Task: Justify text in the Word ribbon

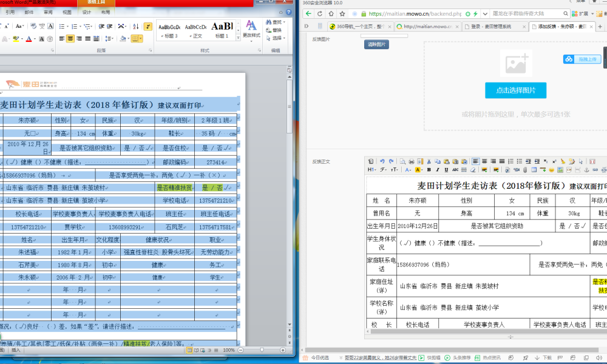Action: (87, 39)
